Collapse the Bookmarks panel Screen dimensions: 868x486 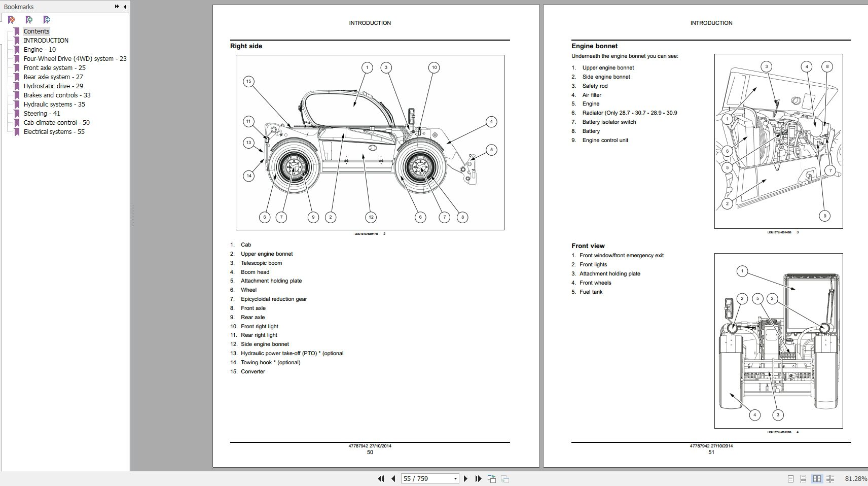125,7
